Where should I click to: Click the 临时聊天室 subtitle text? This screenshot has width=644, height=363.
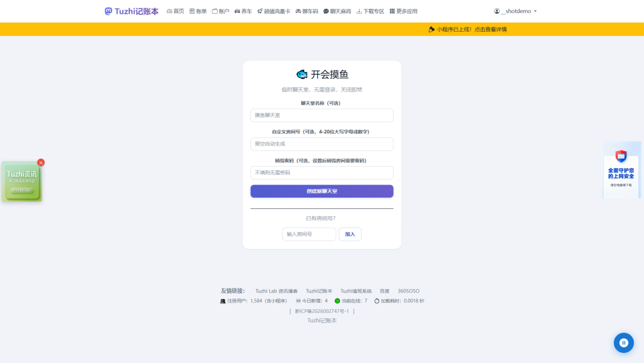[322, 90]
